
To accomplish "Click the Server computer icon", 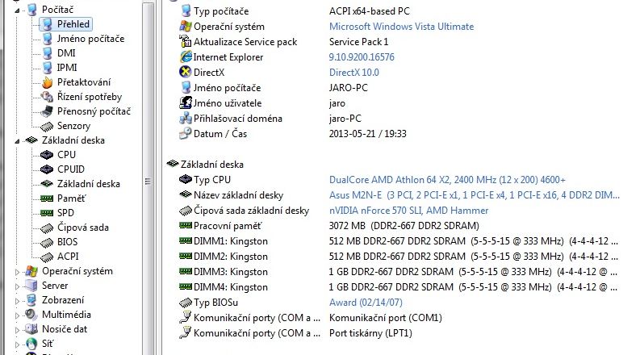I will point(31,286).
